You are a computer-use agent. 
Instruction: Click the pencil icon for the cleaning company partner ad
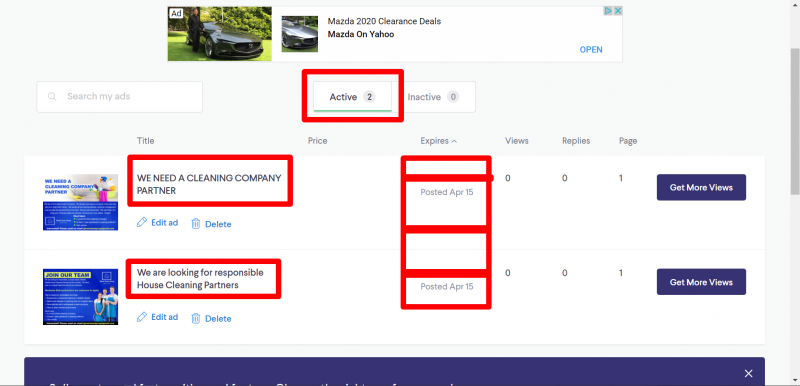(x=142, y=222)
